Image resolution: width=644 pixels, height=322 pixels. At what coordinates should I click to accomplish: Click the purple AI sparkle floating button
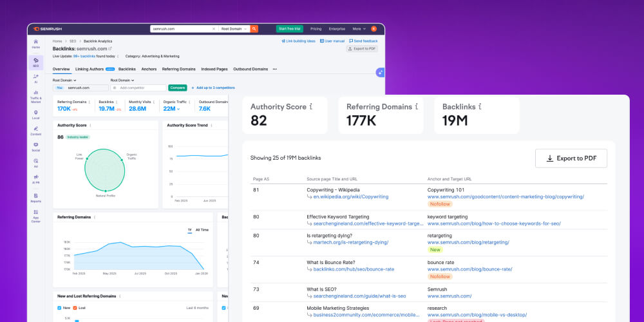[x=381, y=72]
